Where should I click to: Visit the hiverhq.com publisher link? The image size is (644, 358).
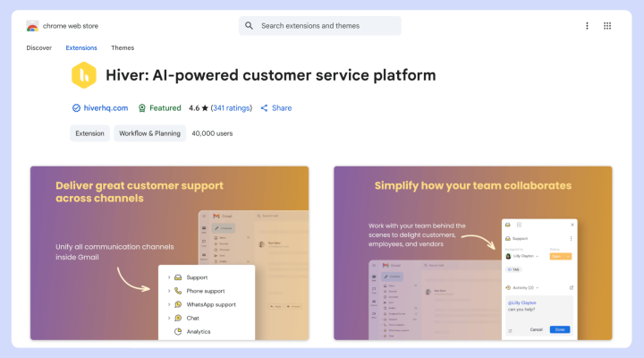click(x=106, y=108)
